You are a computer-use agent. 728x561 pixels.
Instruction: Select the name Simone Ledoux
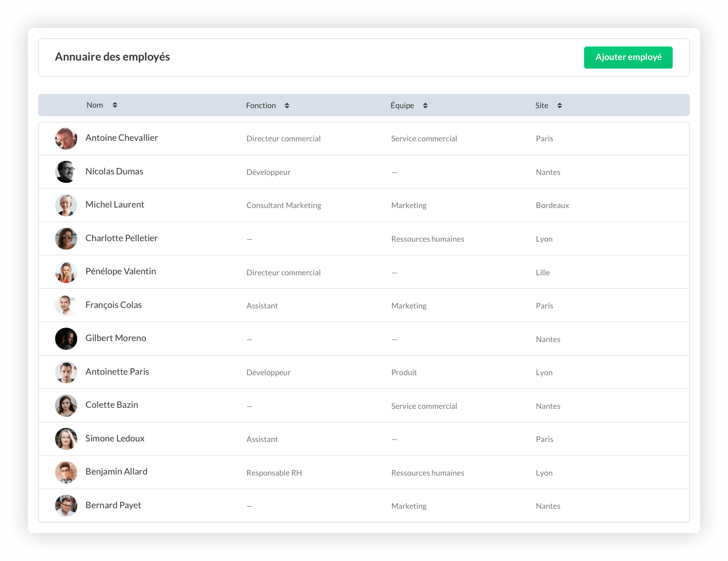tap(115, 438)
